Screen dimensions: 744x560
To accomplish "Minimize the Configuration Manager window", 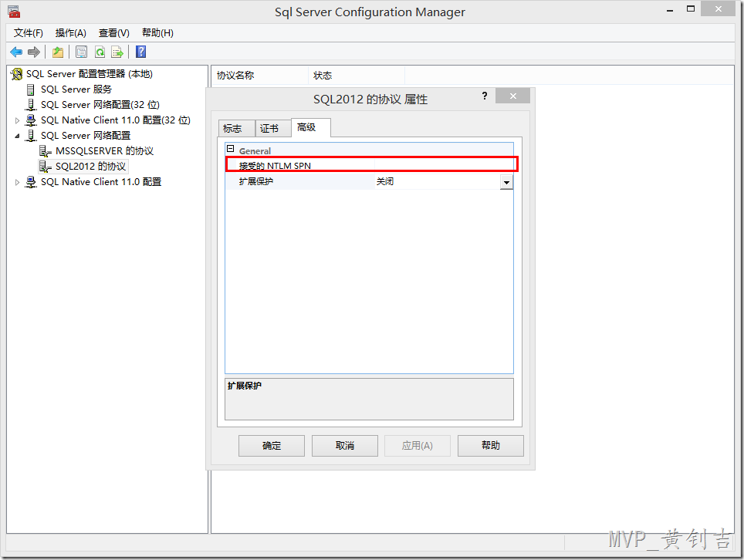I will pyautogui.click(x=670, y=10).
